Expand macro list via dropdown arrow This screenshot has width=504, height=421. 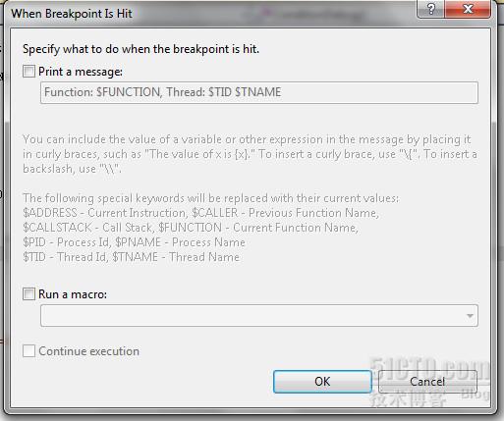pyautogui.click(x=470, y=316)
